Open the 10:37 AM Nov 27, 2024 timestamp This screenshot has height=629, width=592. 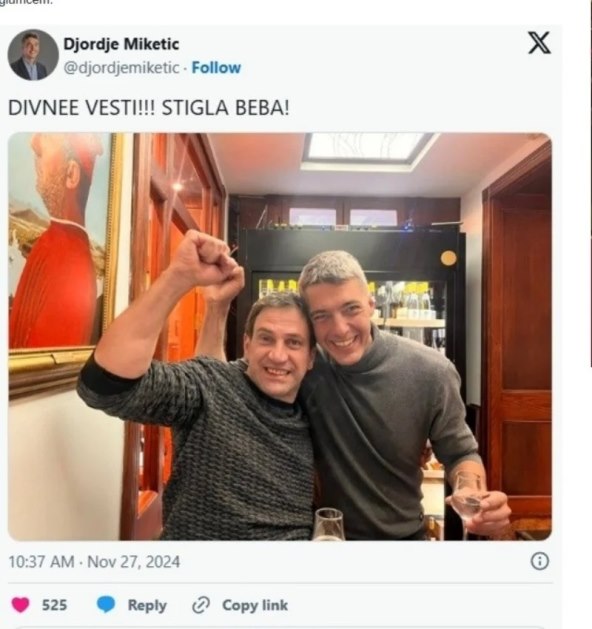click(94, 562)
